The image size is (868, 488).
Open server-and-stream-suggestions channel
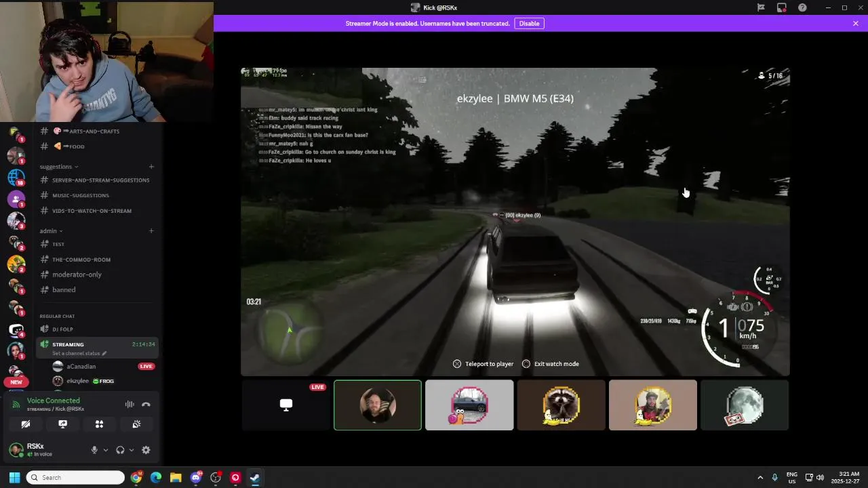(97, 180)
